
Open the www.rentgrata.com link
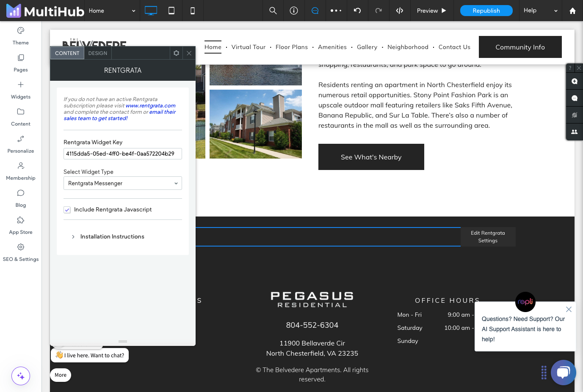coord(150,106)
